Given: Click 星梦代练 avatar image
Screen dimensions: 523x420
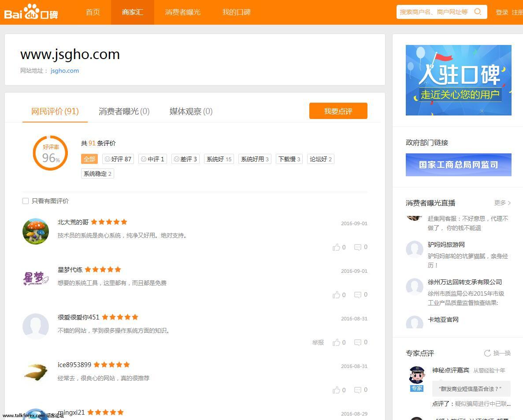Looking at the screenshot, I should coord(36,279).
